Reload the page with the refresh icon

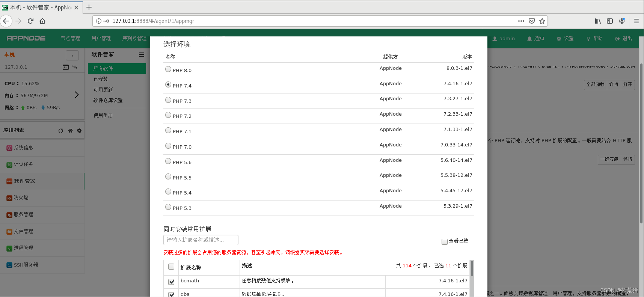(x=30, y=21)
